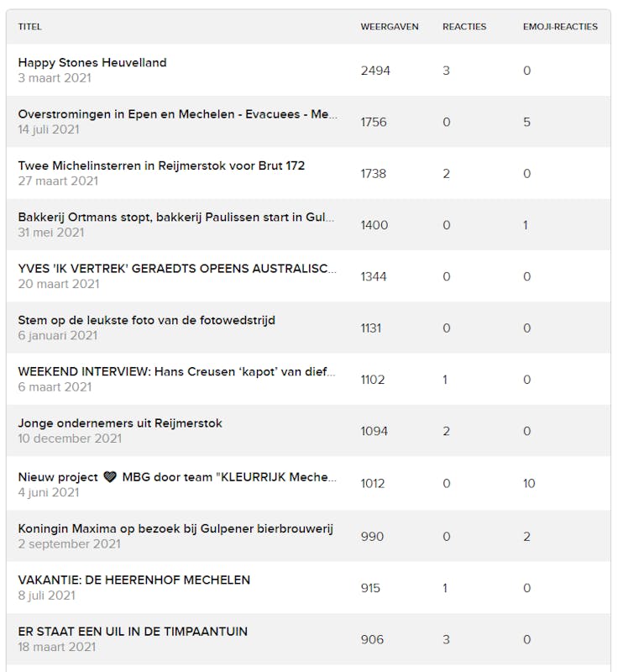Open the Nieuw project MBG article
This screenshot has width=623, height=672.
pyautogui.click(x=177, y=477)
